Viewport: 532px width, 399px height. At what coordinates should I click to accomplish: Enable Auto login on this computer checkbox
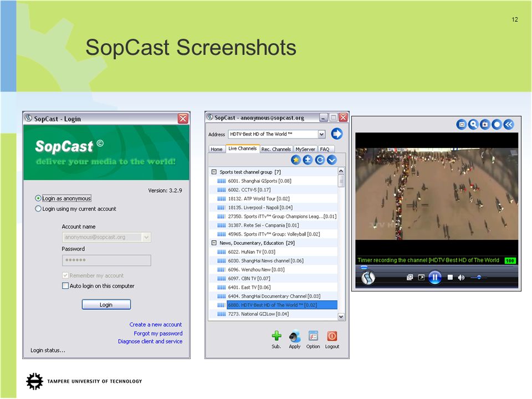[x=65, y=286]
